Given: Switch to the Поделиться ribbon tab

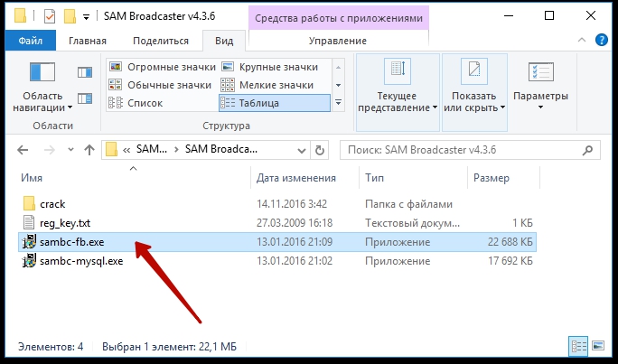Looking at the screenshot, I should [161, 41].
